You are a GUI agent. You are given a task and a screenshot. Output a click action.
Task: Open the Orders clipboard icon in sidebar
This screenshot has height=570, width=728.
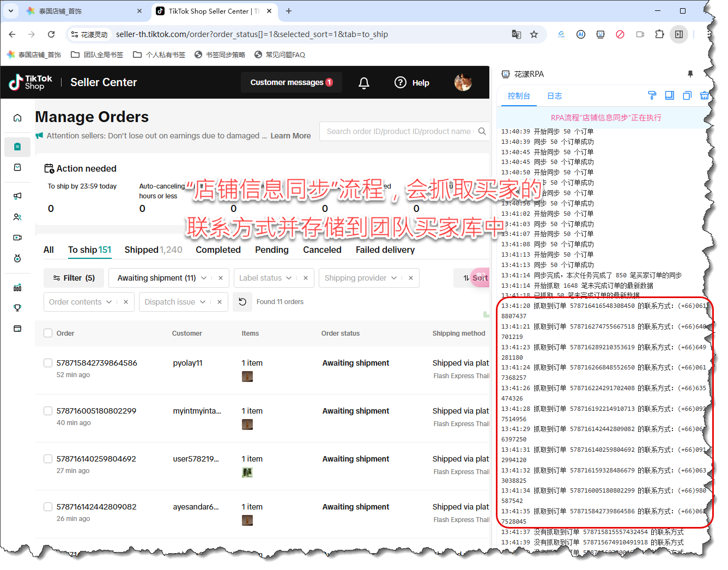coord(17,147)
